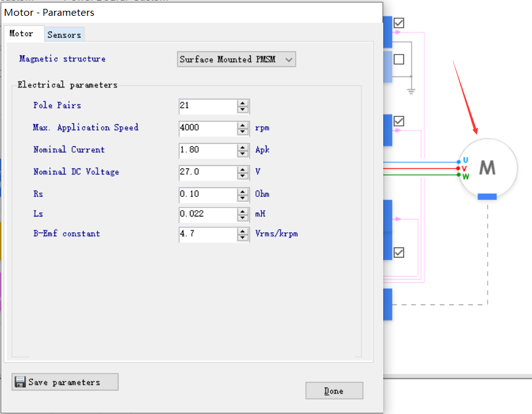
Task: Toggle the checked checkbox above the blue phase line
Action: [399, 121]
